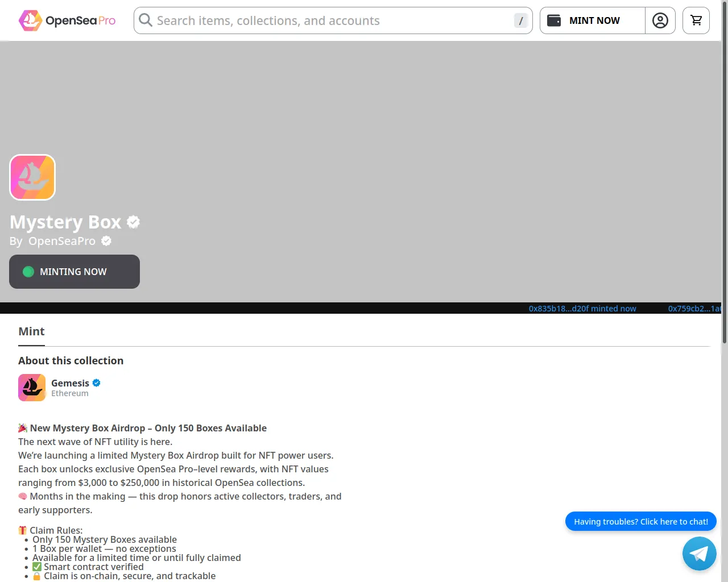This screenshot has height=582, width=728.
Task: Focus the search items and collections field
Action: 333,20
